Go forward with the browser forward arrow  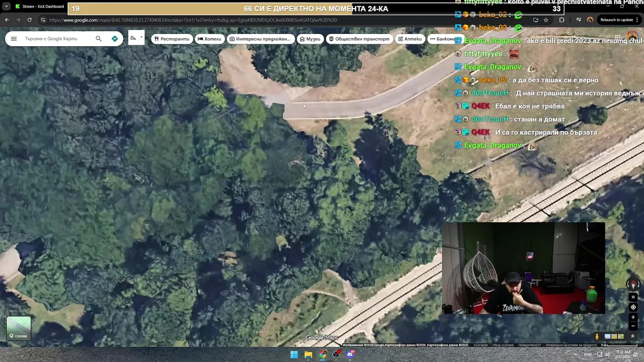[18, 20]
